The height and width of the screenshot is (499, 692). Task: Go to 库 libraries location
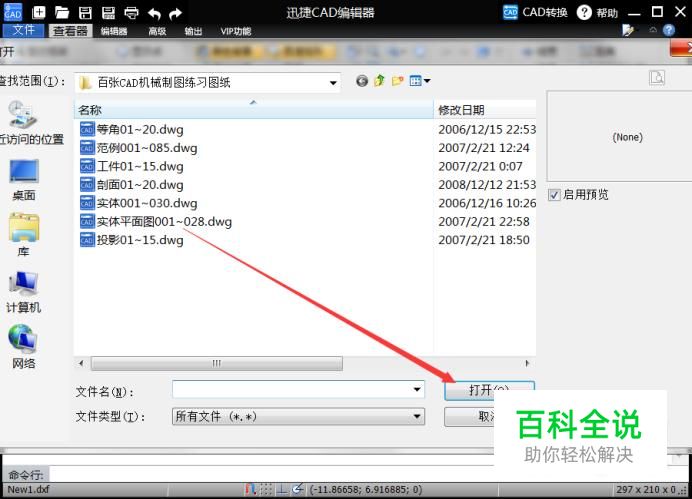[x=24, y=235]
